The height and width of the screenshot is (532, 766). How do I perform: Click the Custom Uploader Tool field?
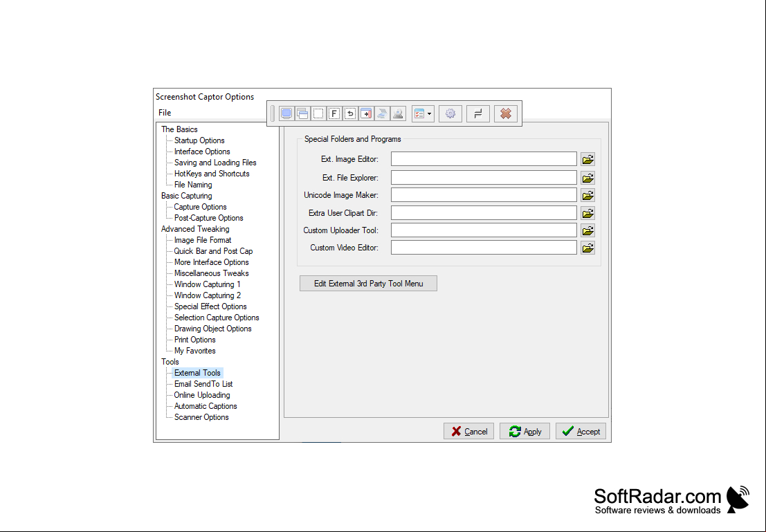coord(484,230)
